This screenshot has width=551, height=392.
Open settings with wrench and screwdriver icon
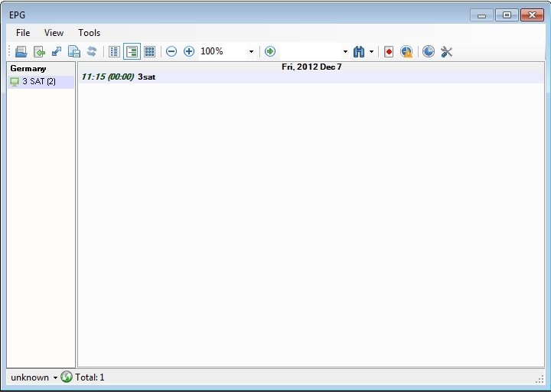(x=446, y=52)
